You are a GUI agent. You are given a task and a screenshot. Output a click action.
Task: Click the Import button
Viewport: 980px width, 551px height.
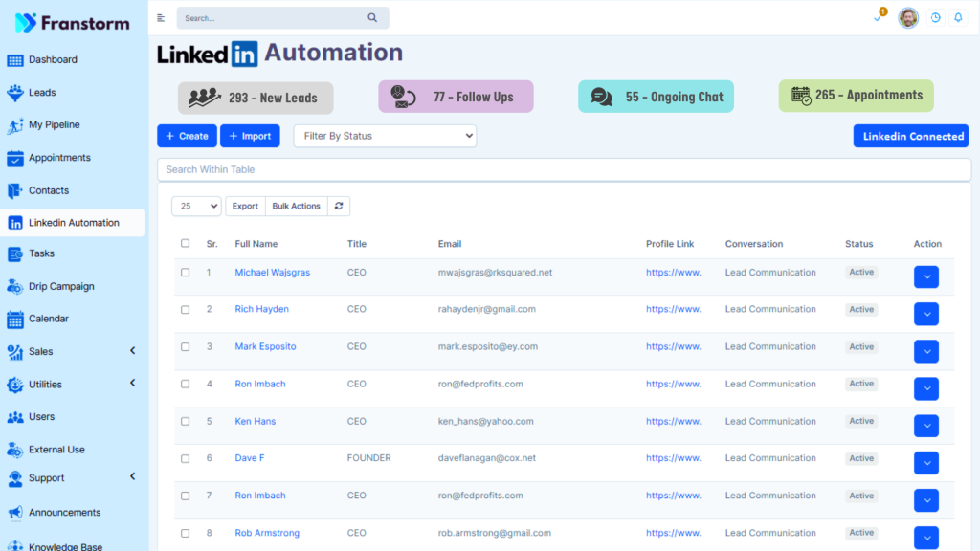[x=250, y=136]
